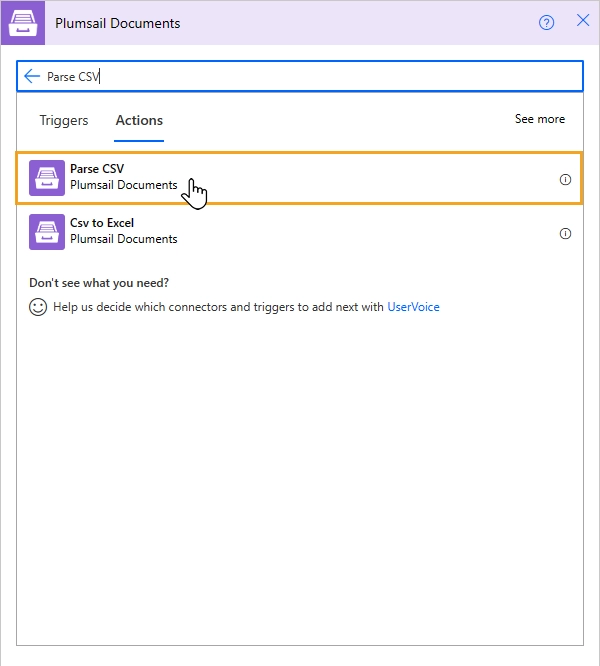Click Plumsail Documents subtitle under Csv to Excel
Screen dimensions: 600x666
[x=124, y=239]
